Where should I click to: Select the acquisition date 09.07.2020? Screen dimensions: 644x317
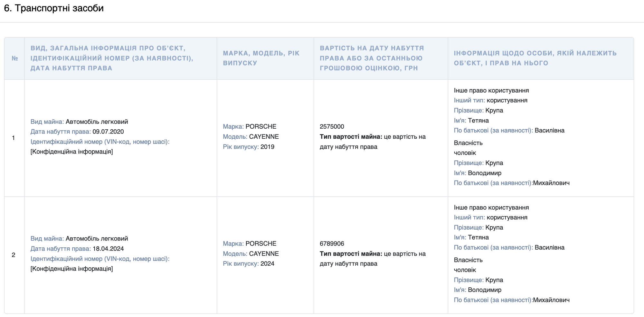(x=108, y=132)
